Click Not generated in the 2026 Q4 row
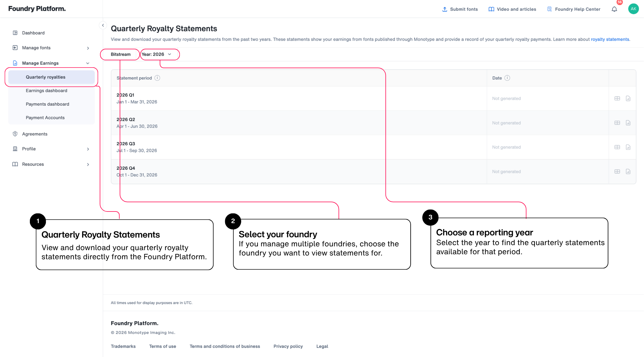 [x=506, y=172]
